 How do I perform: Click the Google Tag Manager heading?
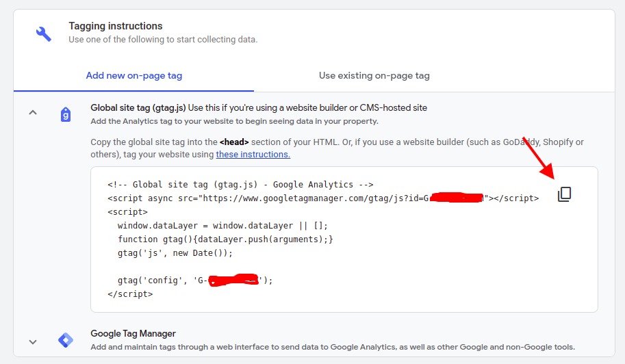(133, 333)
